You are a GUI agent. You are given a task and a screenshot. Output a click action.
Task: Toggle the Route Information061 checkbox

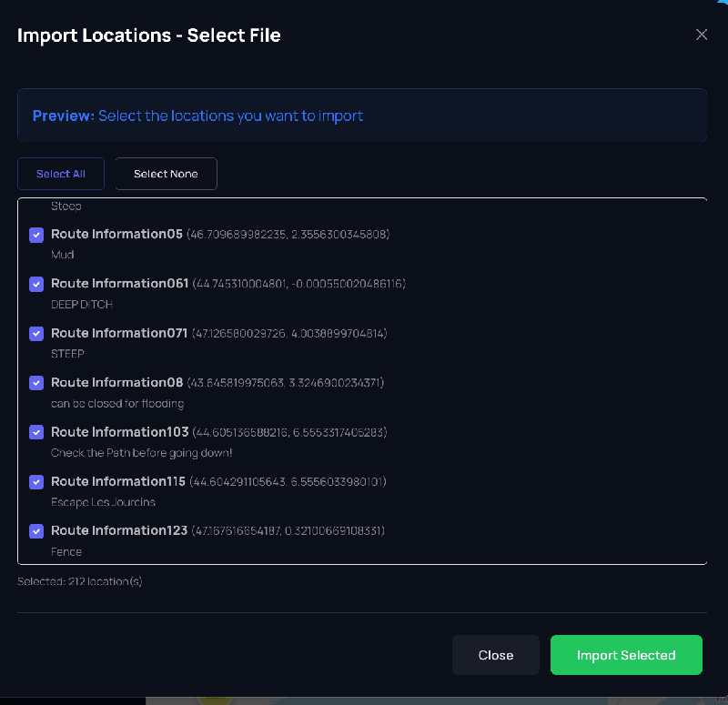[x=36, y=284]
